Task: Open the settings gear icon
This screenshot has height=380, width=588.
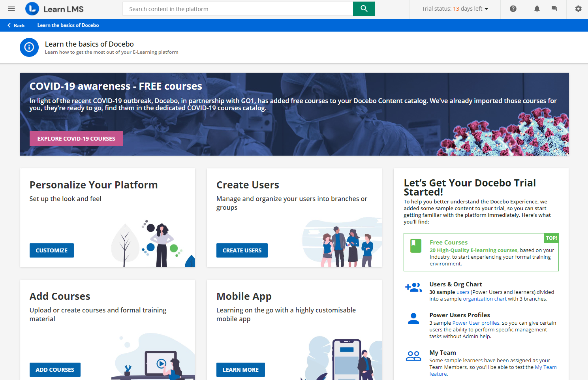Action: coord(578,9)
